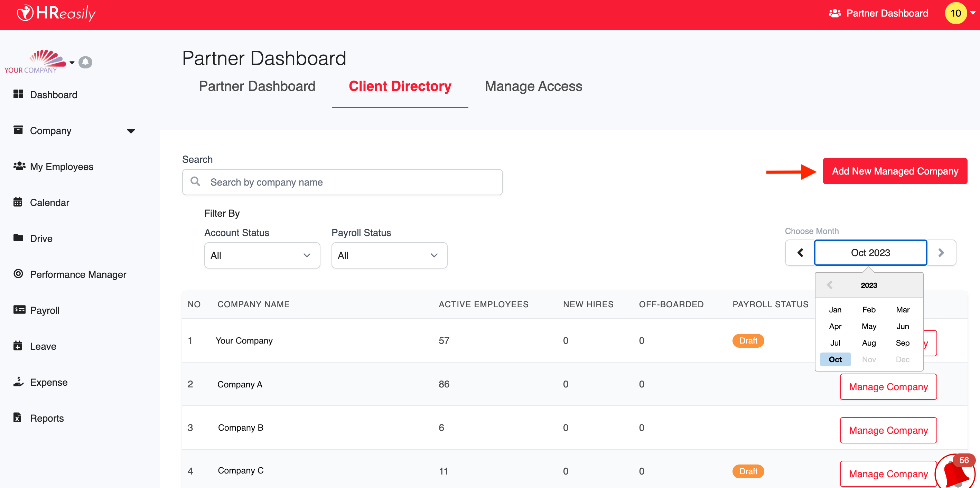This screenshot has width=980, height=488.
Task: Open the Account Status dropdown
Action: (x=262, y=255)
